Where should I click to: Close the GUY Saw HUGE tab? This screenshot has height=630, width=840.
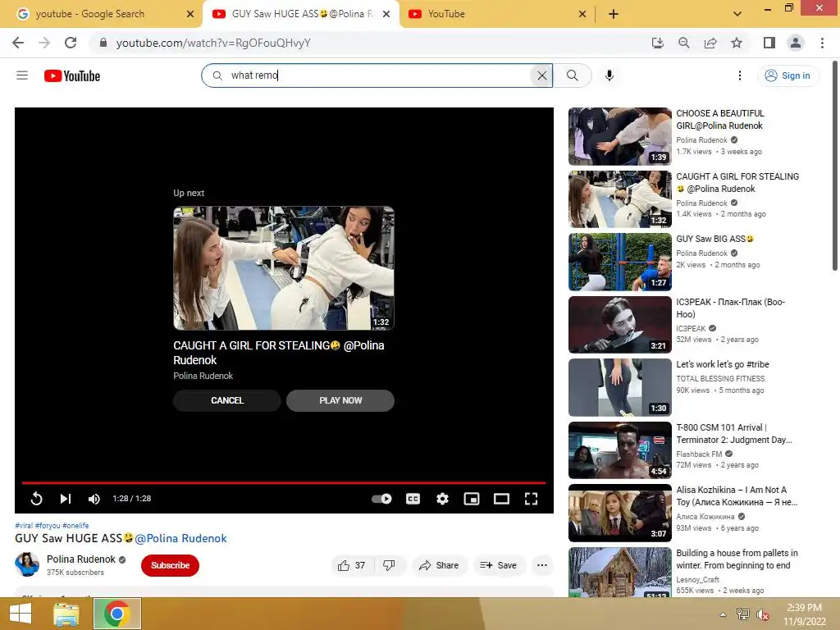coord(386,14)
